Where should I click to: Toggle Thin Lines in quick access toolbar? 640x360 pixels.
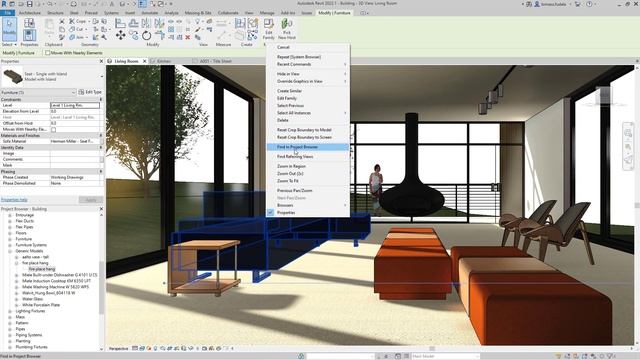coord(142,4)
